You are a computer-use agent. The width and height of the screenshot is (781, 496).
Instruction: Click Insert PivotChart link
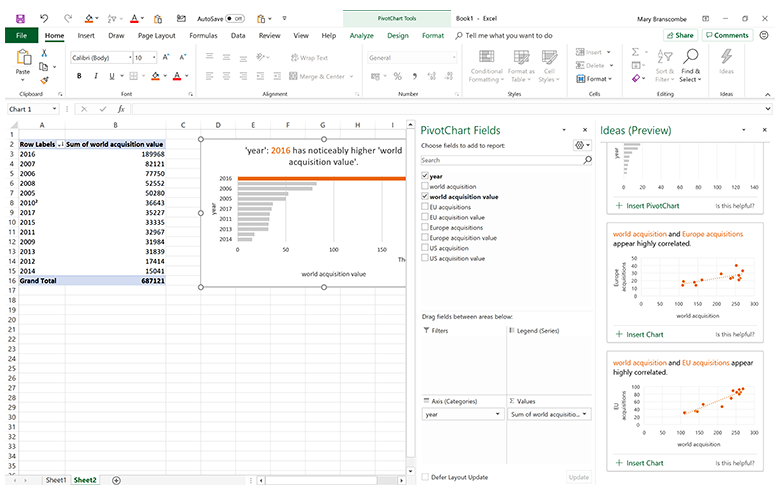pos(648,206)
